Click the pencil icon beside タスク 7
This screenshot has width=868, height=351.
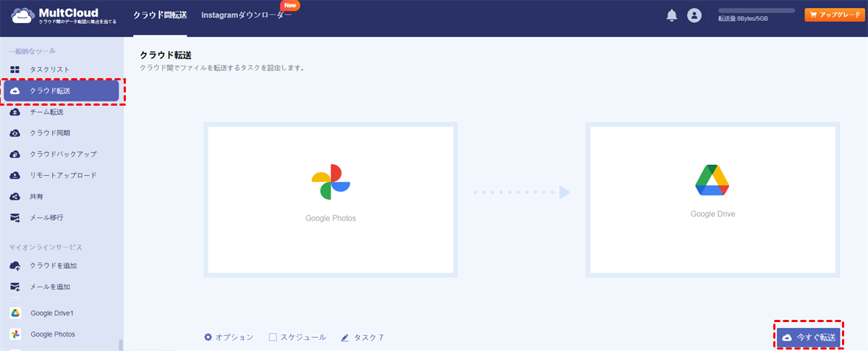[x=345, y=338]
